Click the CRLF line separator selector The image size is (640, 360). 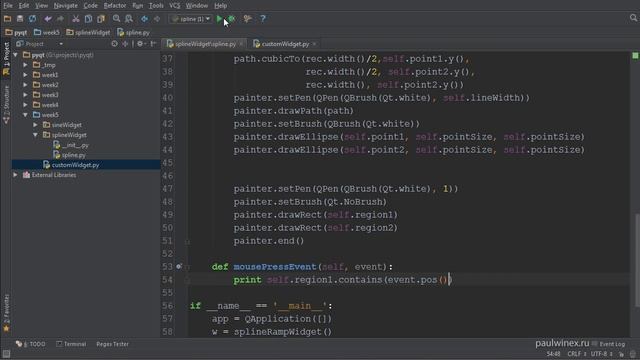click(x=576, y=354)
